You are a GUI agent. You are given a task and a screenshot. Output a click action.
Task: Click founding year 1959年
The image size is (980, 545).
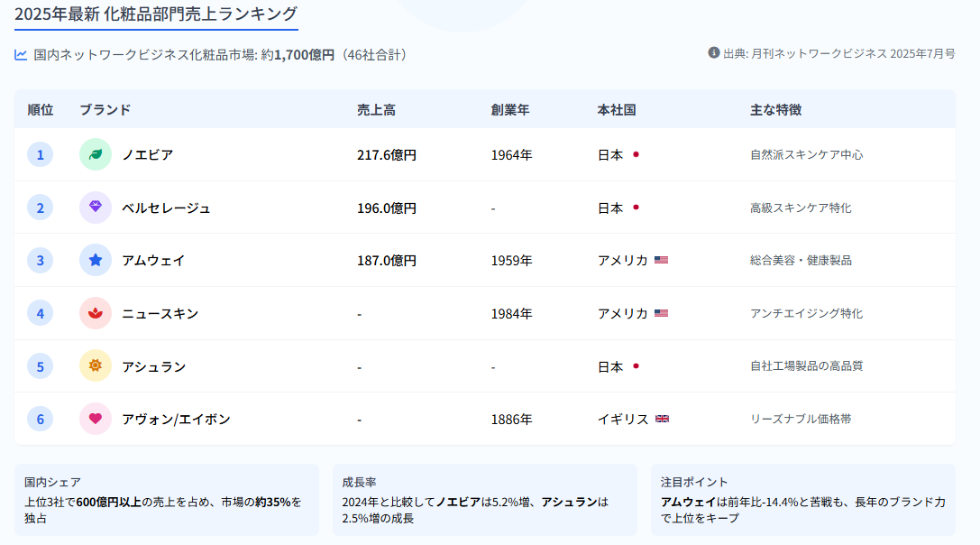[x=512, y=260]
